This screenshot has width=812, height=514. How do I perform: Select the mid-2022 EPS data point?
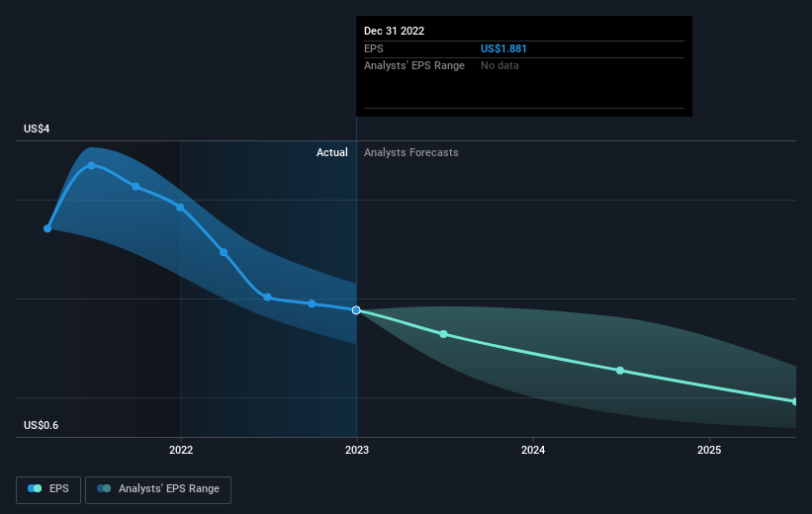click(x=267, y=298)
